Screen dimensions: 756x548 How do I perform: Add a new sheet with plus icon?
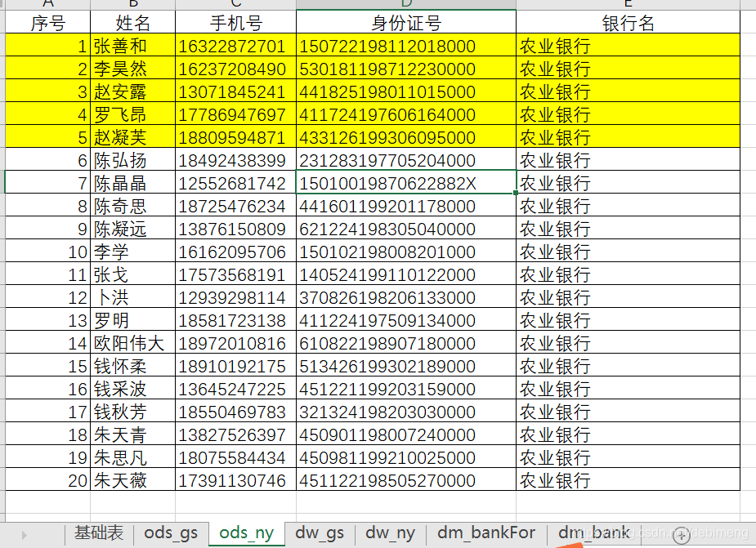[682, 534]
